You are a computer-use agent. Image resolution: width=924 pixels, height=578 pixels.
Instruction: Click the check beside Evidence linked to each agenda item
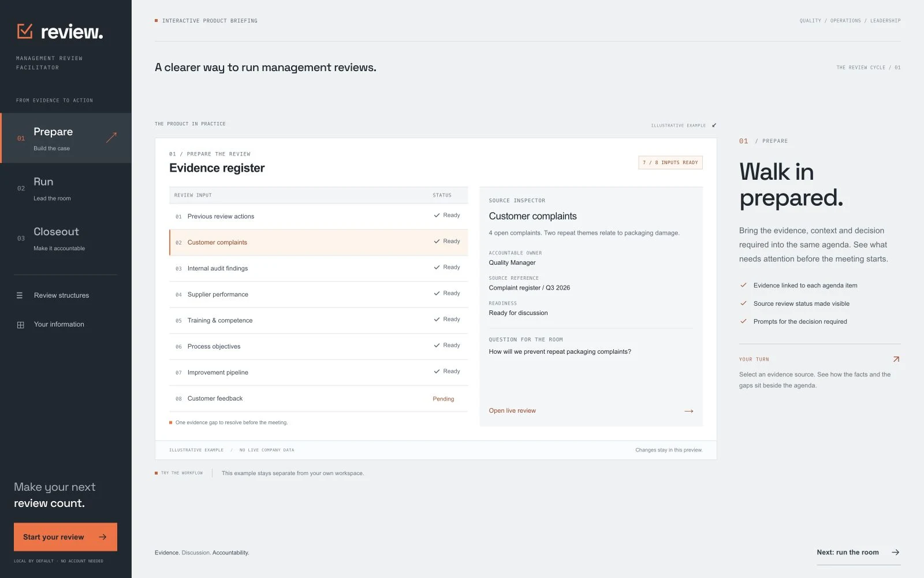pos(743,285)
